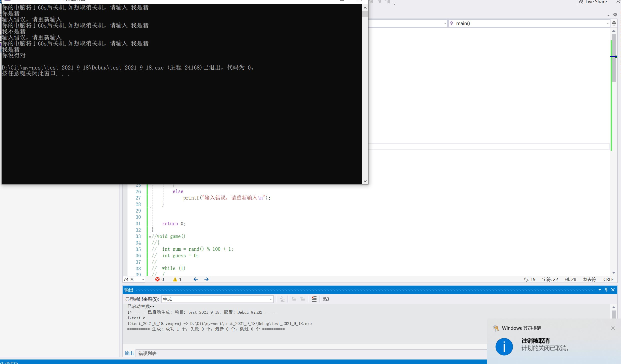The width and height of the screenshot is (621, 364).
Task: Collapse the commented void game() block
Action: 150,236
